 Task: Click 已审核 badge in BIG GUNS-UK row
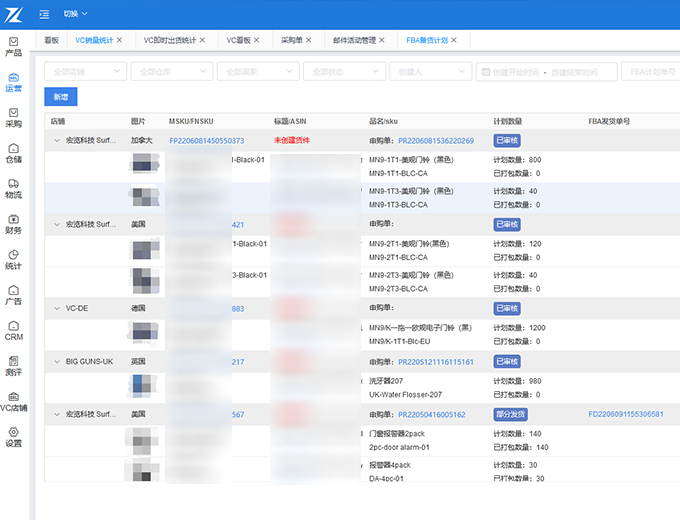pos(507,362)
